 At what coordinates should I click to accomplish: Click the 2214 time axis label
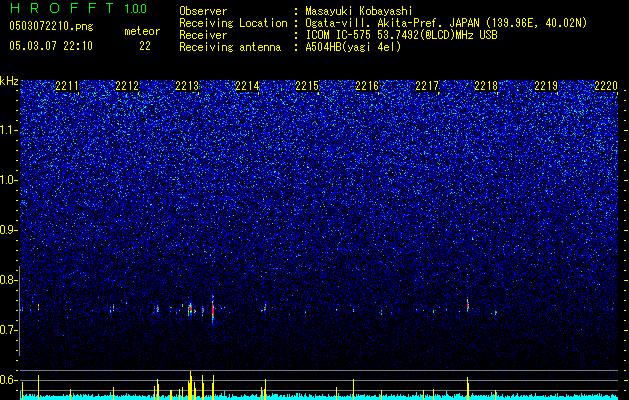(247, 86)
